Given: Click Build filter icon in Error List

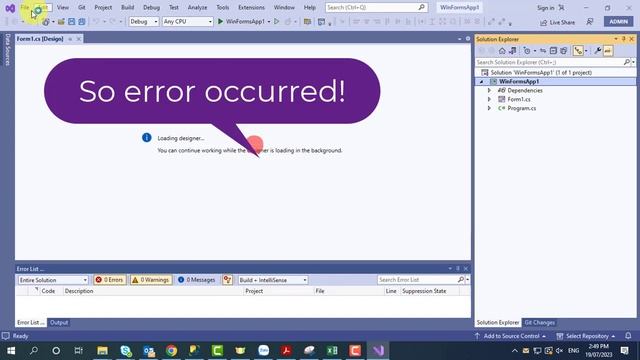Looking at the screenshot, I should point(227,280).
